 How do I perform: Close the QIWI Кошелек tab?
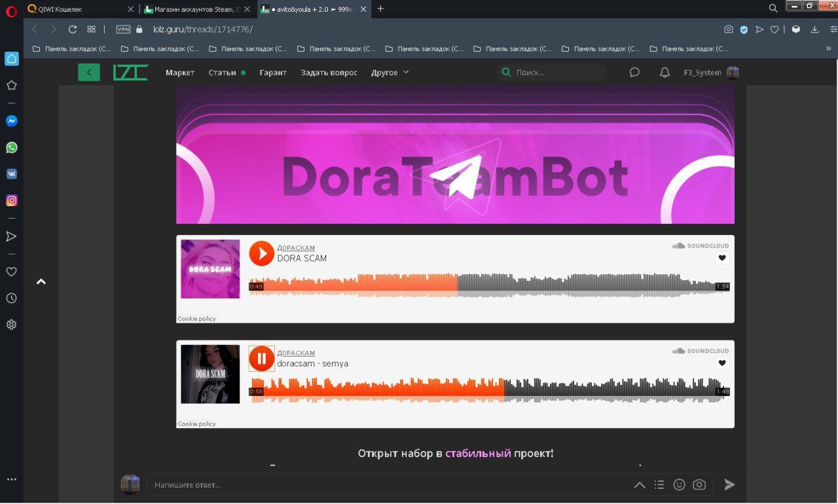[130, 9]
